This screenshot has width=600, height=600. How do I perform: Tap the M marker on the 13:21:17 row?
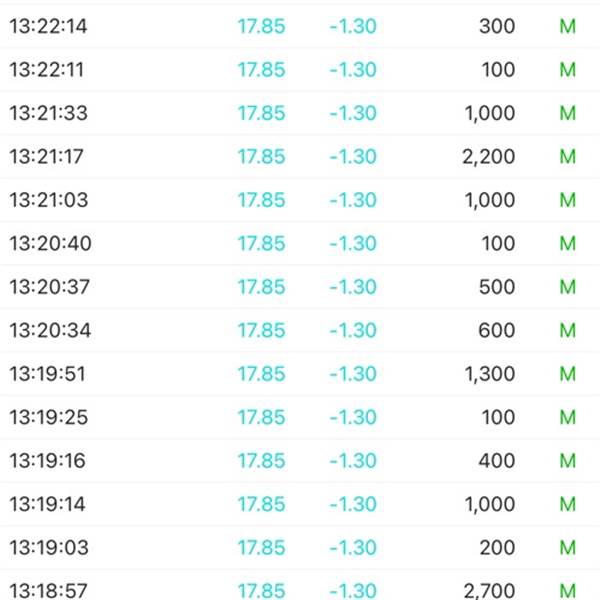(567, 157)
